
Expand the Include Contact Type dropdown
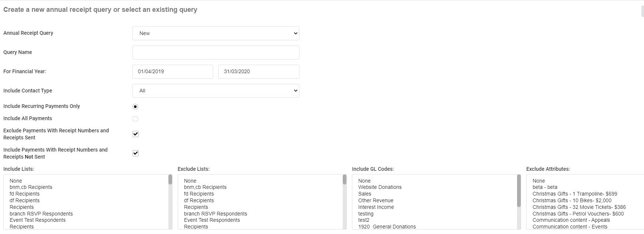[x=215, y=91]
